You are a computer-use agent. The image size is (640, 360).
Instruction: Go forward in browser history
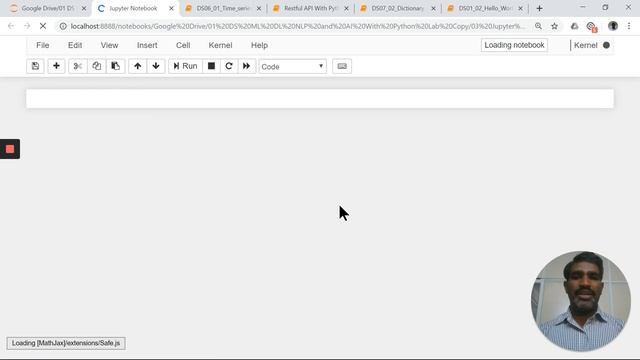[27, 26]
